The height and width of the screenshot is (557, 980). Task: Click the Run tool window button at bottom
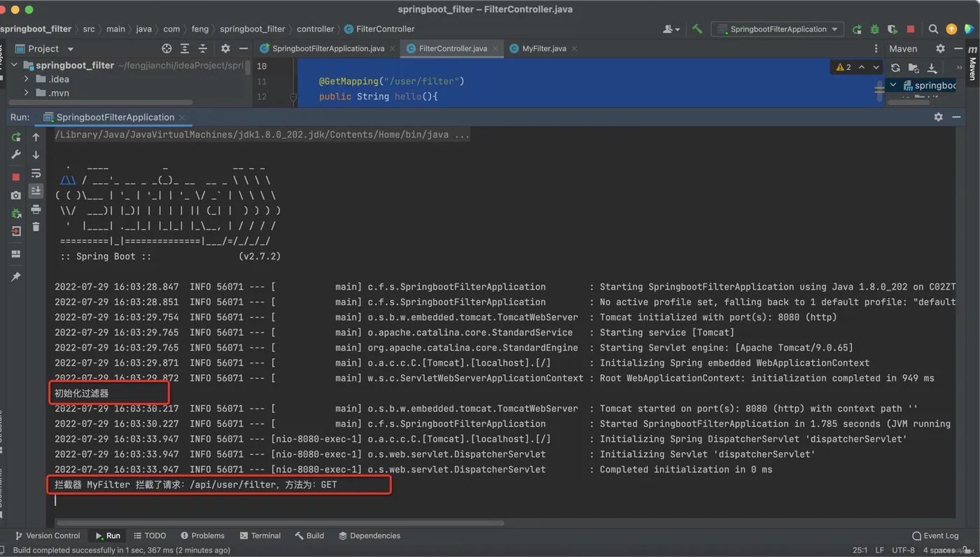pos(108,535)
